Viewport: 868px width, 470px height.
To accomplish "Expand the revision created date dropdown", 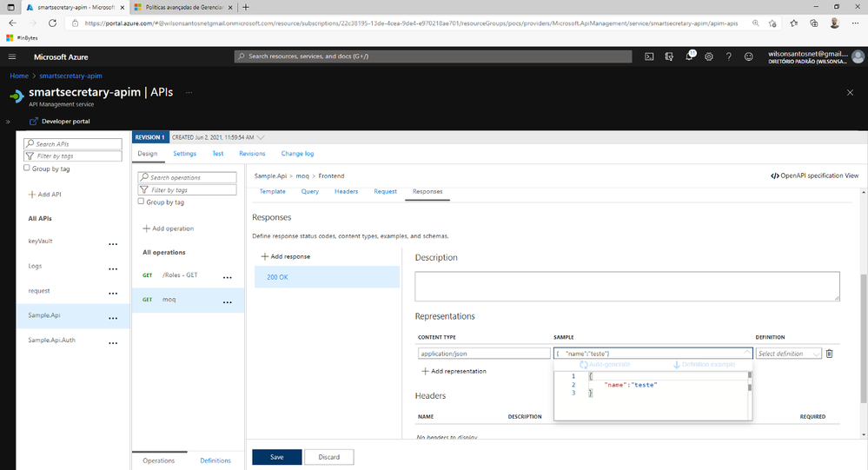I will pos(261,137).
